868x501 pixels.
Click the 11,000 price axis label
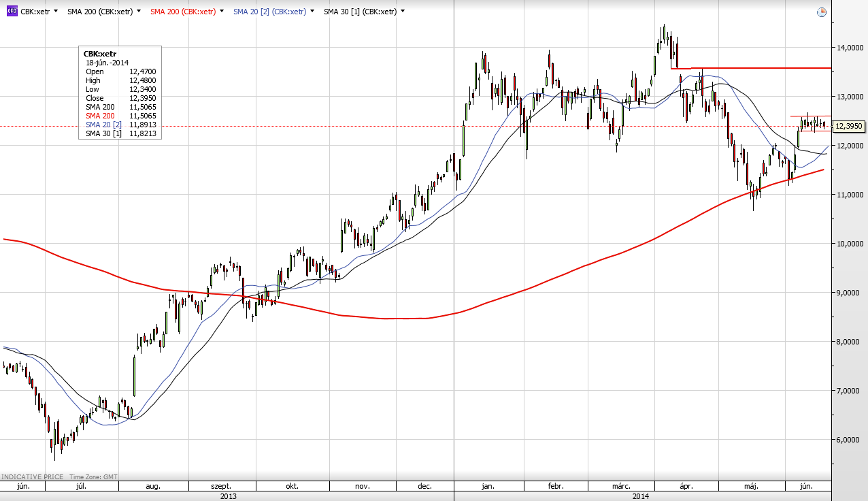pyautogui.click(x=851, y=195)
